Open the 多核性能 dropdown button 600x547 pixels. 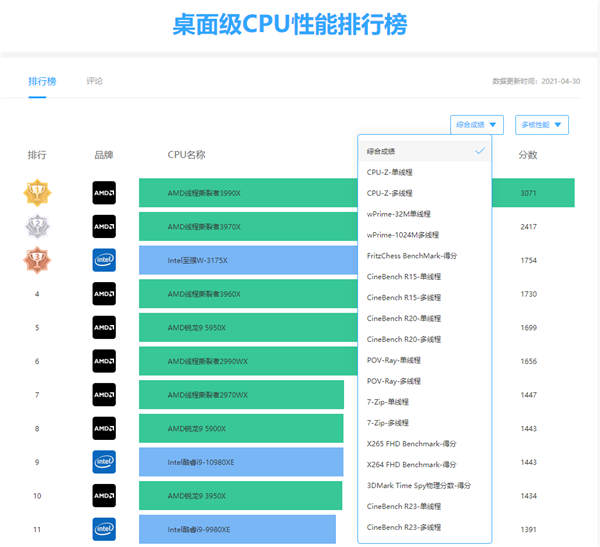[x=542, y=125]
